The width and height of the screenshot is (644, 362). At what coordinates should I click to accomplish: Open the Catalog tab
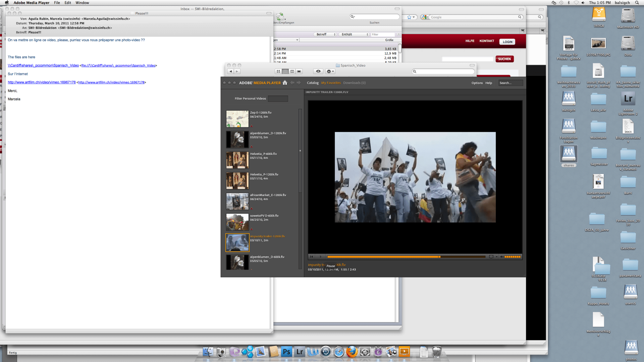313,83
